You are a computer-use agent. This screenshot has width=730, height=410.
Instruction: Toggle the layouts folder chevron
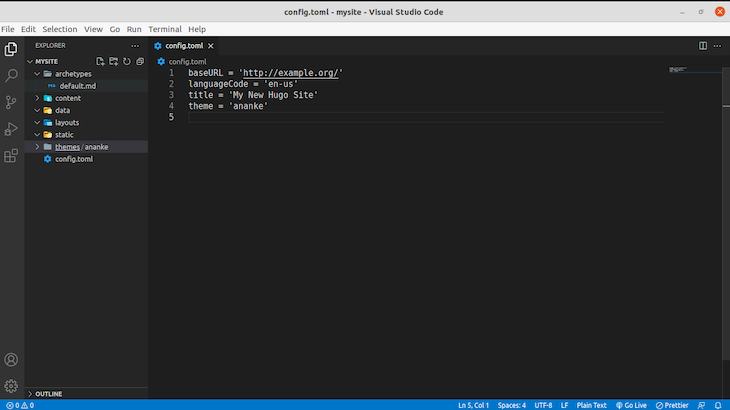37,122
